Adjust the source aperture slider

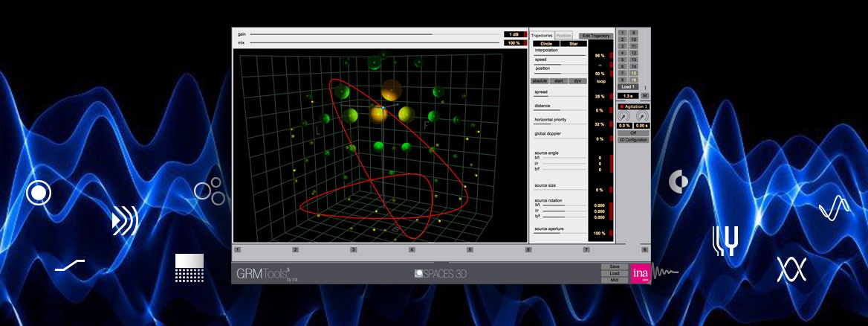click(x=560, y=234)
